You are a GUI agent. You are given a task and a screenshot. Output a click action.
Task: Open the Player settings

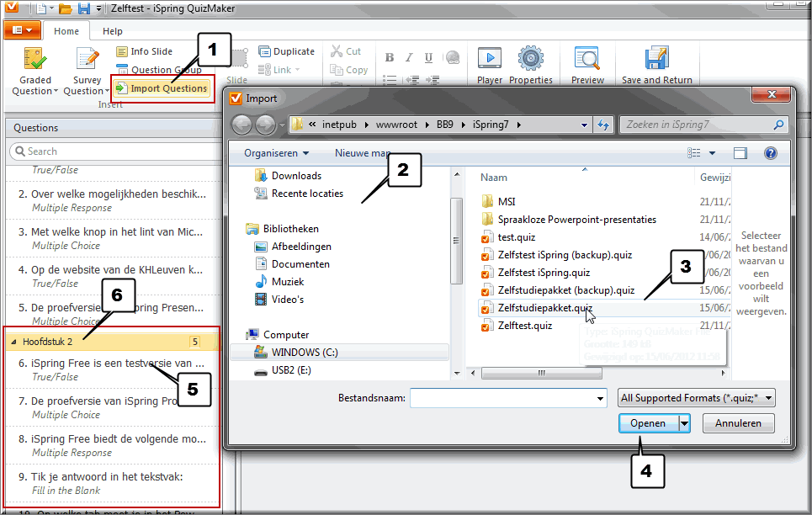(490, 65)
